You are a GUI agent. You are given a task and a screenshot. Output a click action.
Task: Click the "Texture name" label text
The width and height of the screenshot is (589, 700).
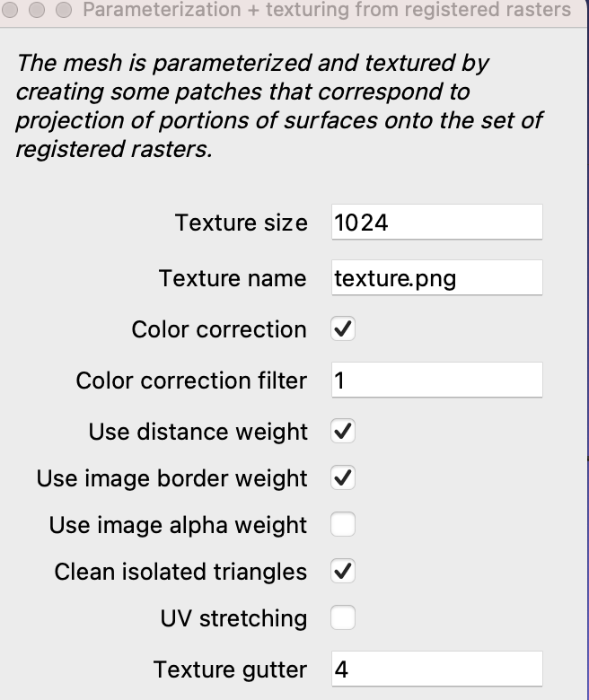233,278
